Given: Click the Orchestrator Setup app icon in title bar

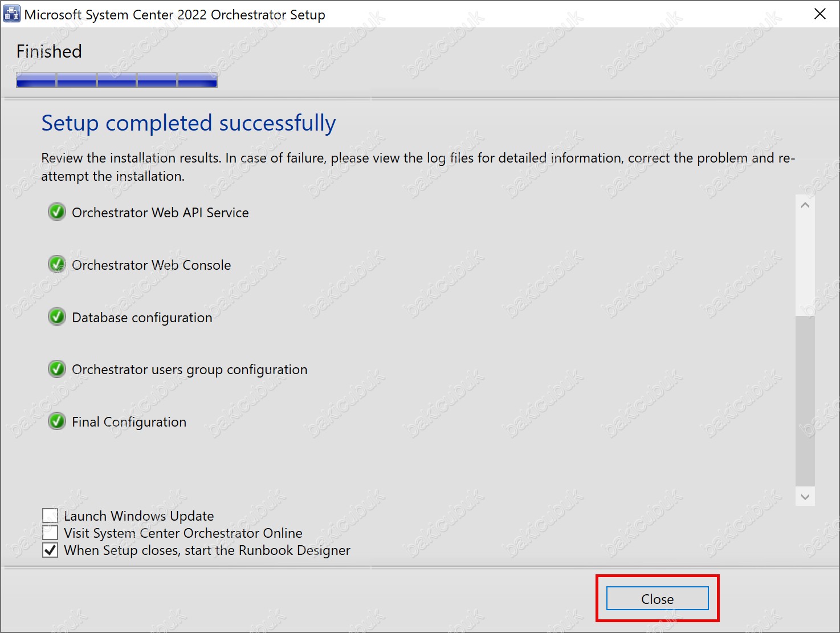Looking at the screenshot, I should pos(11,14).
